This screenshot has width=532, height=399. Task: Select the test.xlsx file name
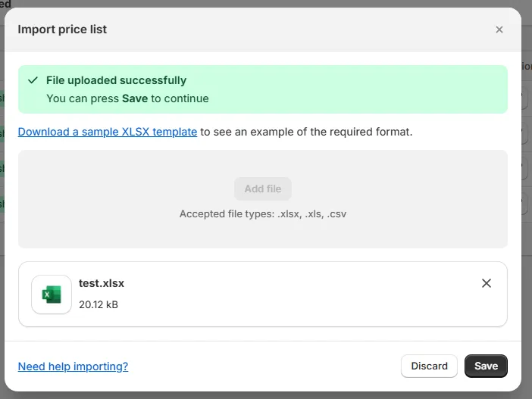coord(102,283)
